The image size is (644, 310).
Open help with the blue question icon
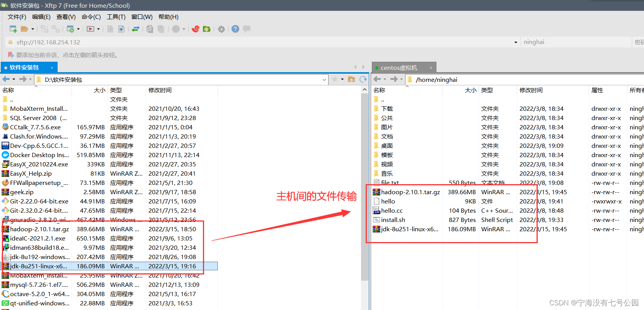[x=235, y=29]
